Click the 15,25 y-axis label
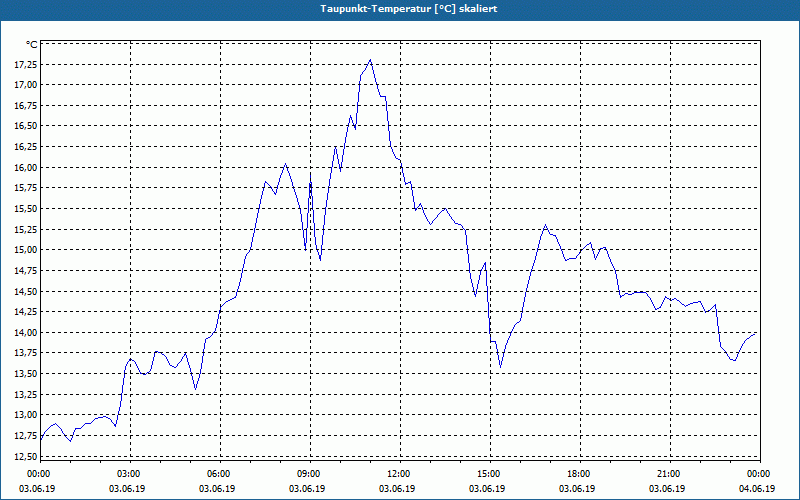Screen dimensions: 800x500 coord(27,230)
